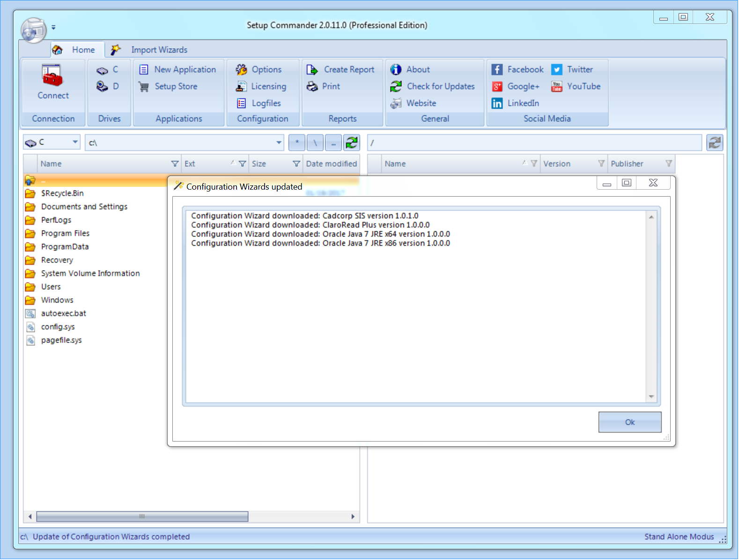Click Check for Updates
739x560 pixels.
coord(433,87)
